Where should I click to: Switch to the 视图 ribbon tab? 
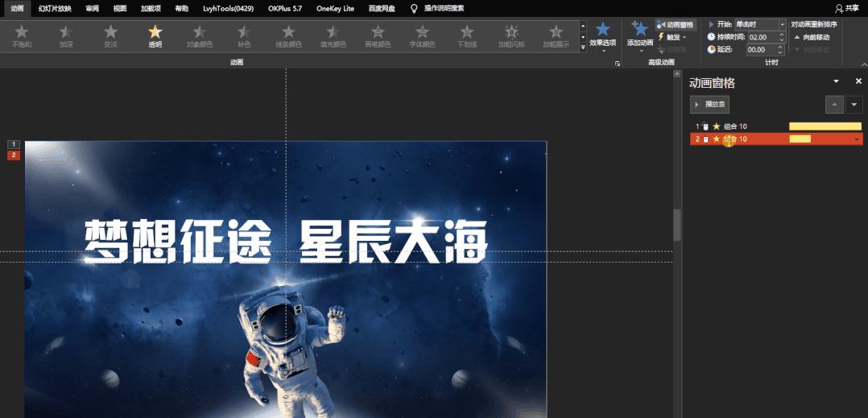(119, 8)
